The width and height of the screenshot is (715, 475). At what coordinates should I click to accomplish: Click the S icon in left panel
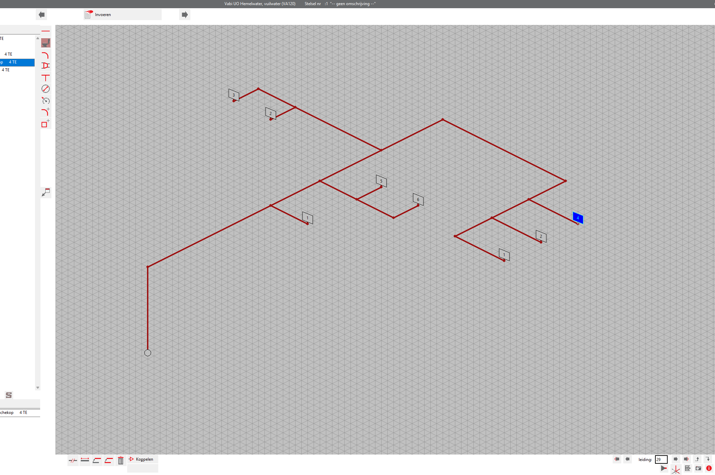[x=9, y=395]
